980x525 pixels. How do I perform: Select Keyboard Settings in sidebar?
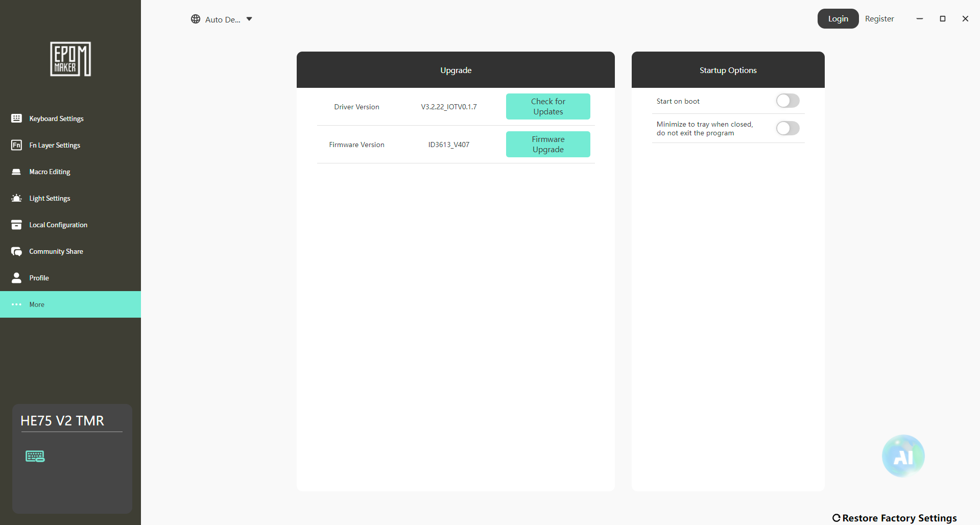[70, 118]
